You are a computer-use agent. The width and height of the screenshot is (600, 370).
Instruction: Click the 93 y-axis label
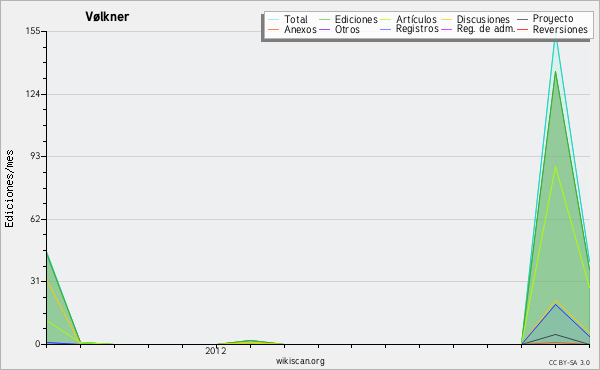pyautogui.click(x=36, y=156)
